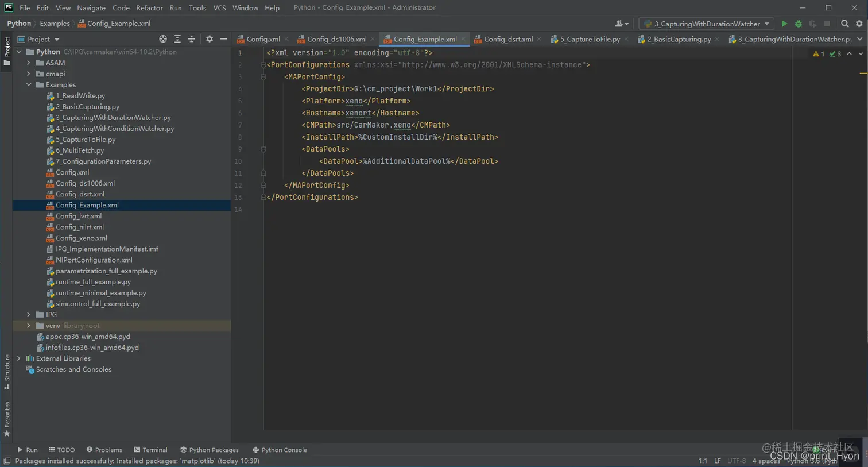Select 1_ReadWrite.py in project tree
The height and width of the screenshot is (467, 868).
(x=80, y=96)
